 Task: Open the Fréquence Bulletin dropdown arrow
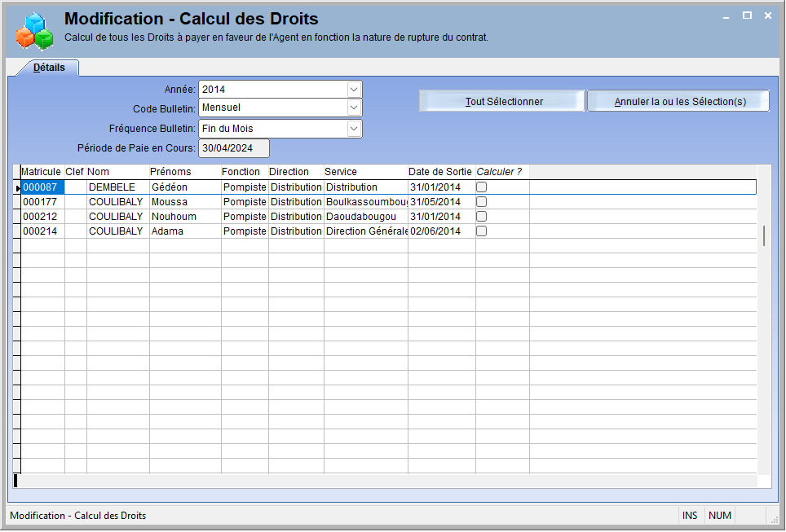point(354,129)
